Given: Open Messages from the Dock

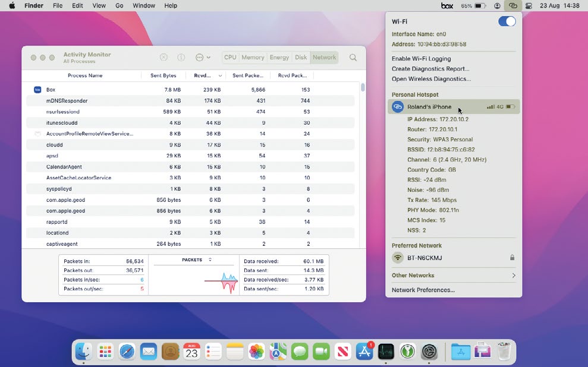Looking at the screenshot, I should (300, 352).
